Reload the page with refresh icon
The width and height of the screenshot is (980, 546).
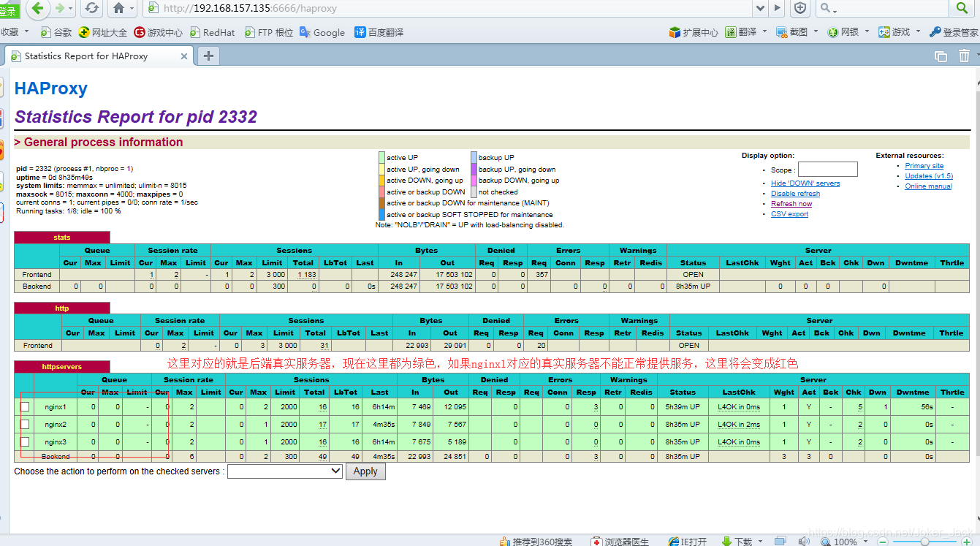tap(91, 8)
